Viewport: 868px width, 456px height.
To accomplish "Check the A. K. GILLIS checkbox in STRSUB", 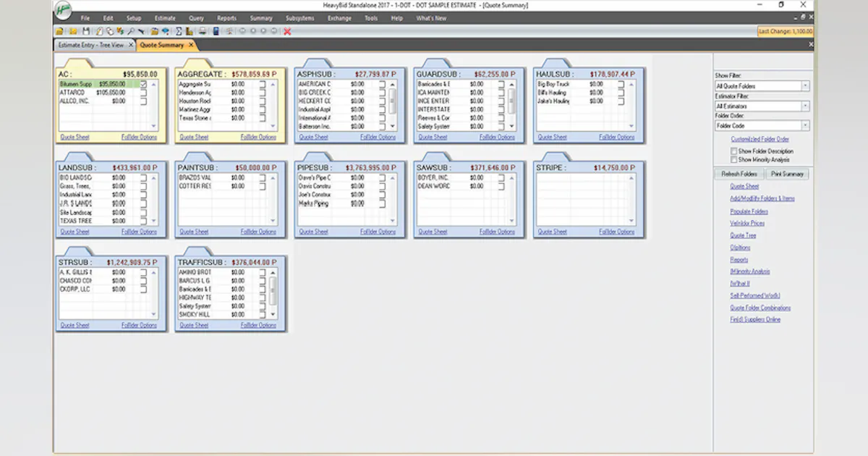I will tap(143, 272).
